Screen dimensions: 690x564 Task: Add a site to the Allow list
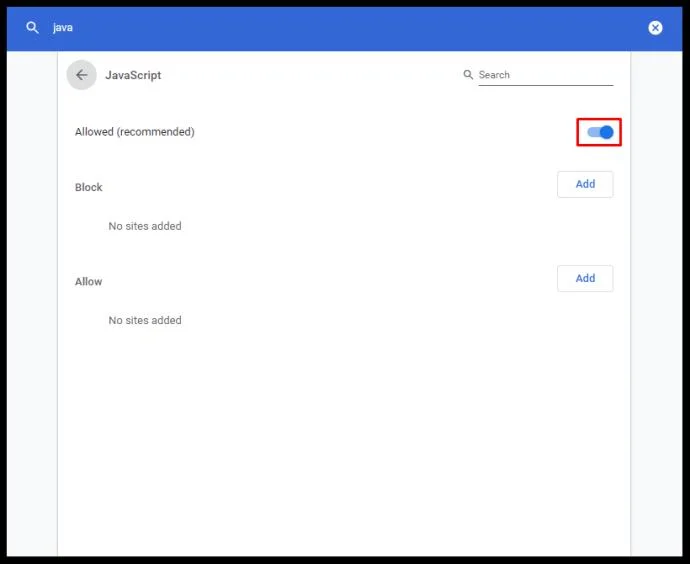tap(585, 278)
